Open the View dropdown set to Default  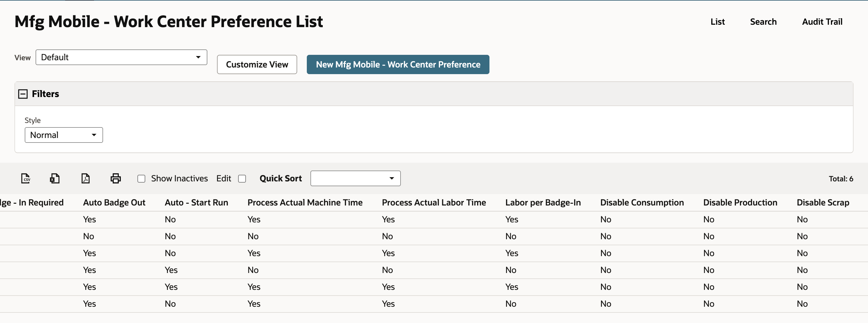(121, 57)
